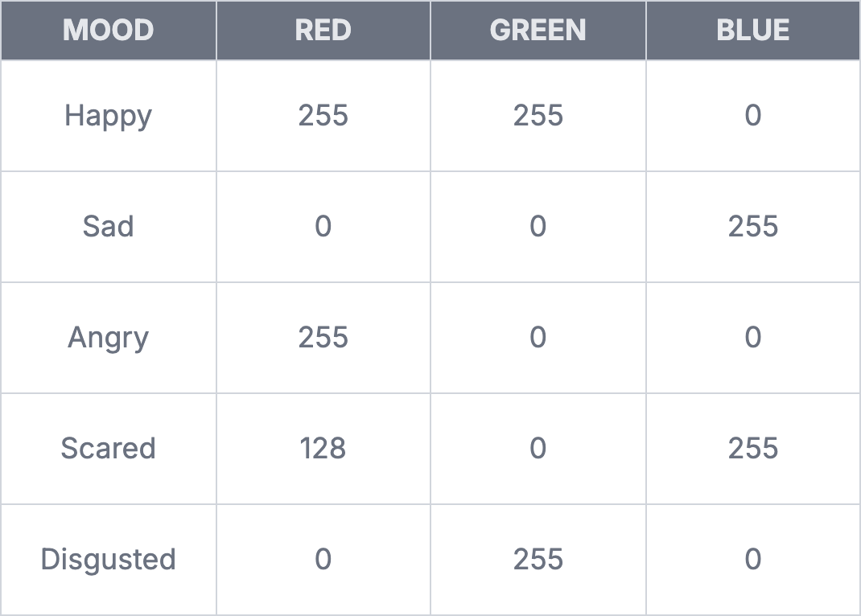Click the Blue value for Sad

753,227
